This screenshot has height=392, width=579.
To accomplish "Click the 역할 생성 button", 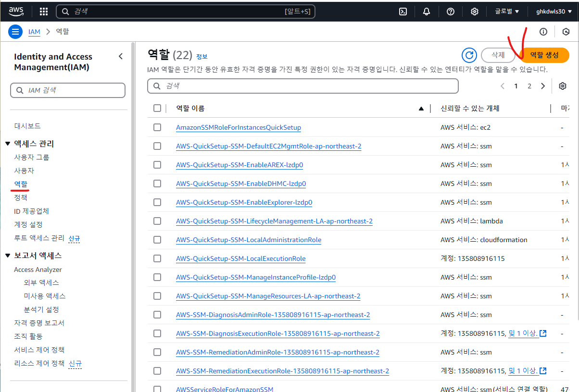I will click(x=544, y=55).
